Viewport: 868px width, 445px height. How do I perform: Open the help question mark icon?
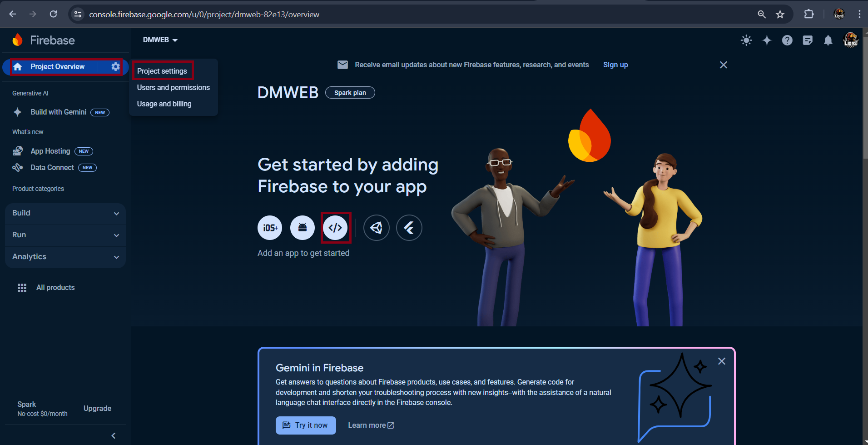tap(787, 40)
